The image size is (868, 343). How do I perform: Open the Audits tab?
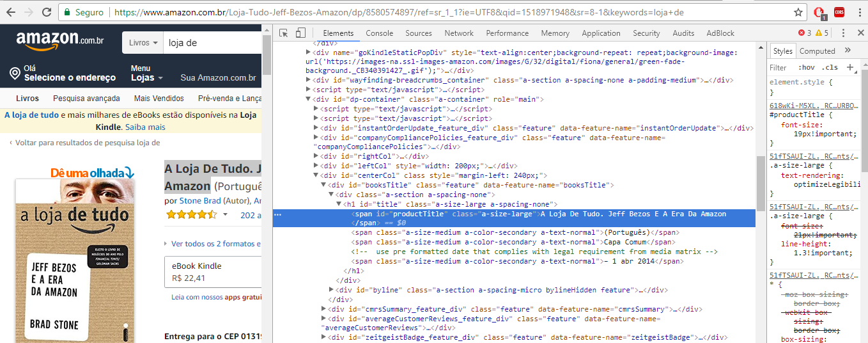pos(683,33)
